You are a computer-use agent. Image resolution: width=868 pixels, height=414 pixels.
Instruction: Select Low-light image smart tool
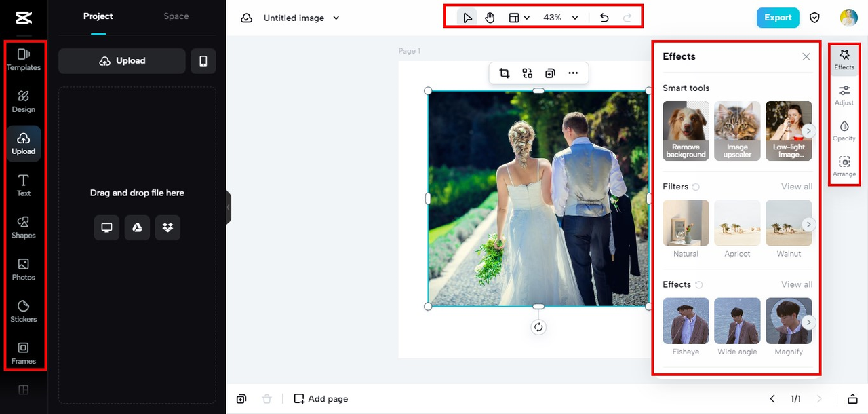tap(789, 131)
